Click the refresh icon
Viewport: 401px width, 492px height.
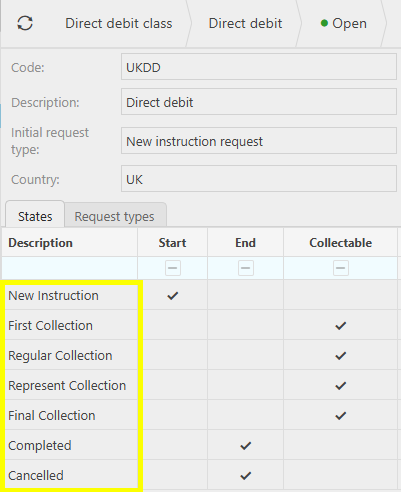(25, 23)
